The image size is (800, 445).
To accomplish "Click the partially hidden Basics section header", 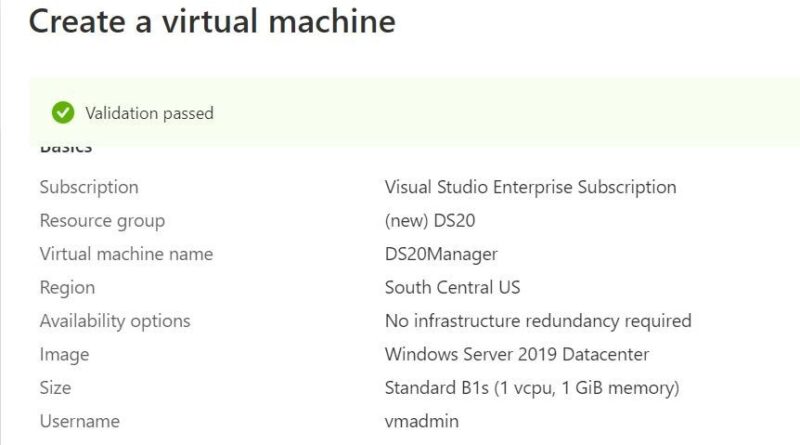I will (66, 149).
